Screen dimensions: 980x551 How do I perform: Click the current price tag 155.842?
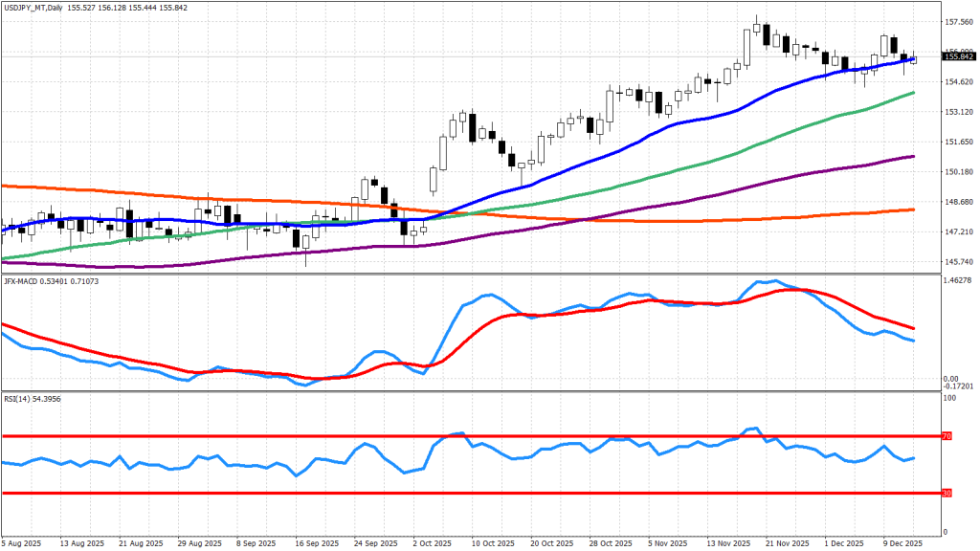pos(959,57)
